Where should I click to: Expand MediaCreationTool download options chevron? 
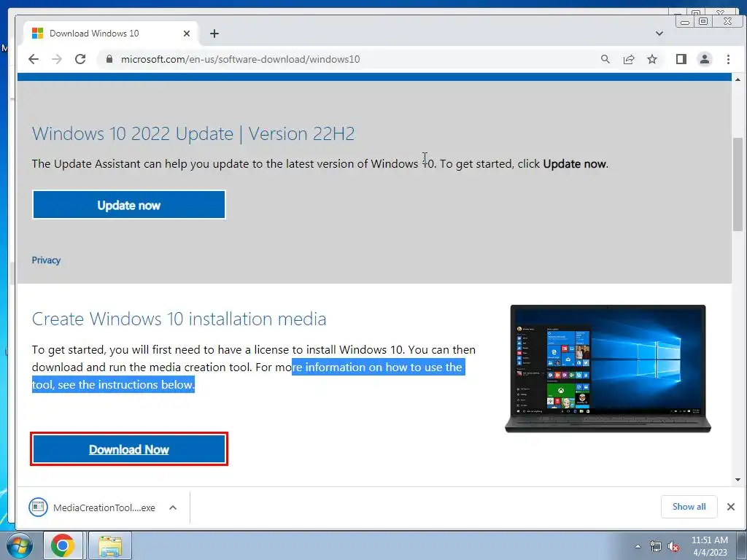pos(173,507)
